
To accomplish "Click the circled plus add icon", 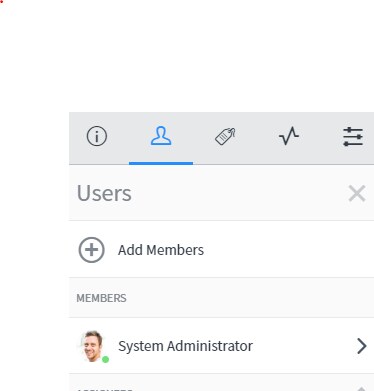I will [x=91, y=250].
